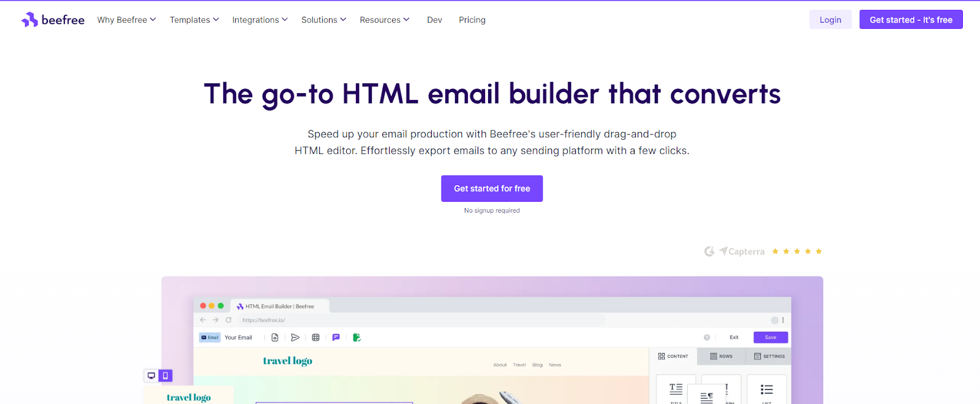Switch to the ROWS tab
Viewport: 980px width, 404px height.
[721, 356]
